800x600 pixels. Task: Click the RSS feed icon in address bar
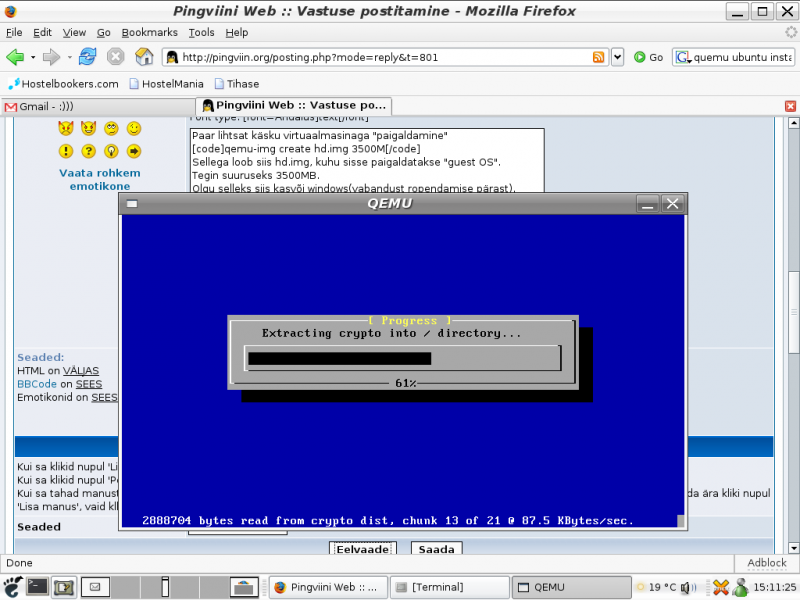(x=598, y=57)
